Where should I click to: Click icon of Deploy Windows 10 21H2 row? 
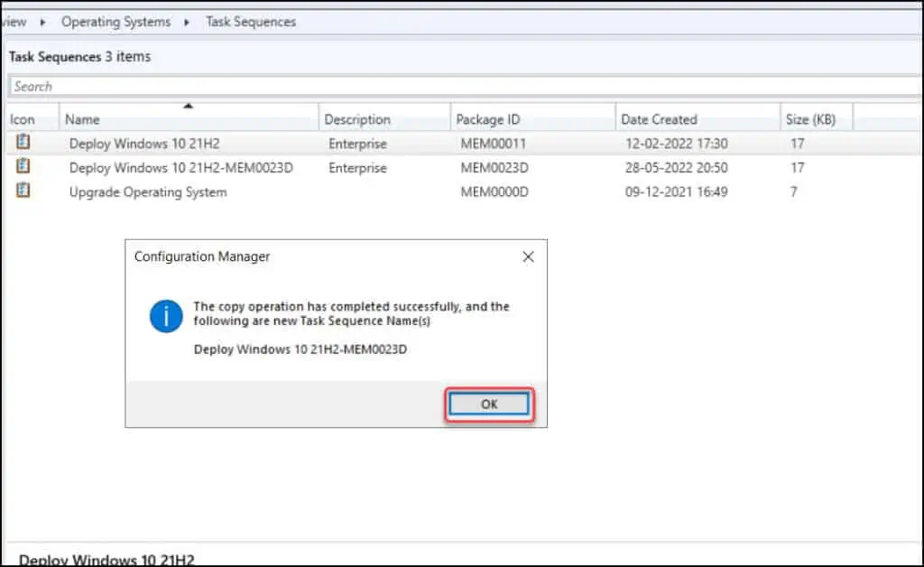[23, 142]
